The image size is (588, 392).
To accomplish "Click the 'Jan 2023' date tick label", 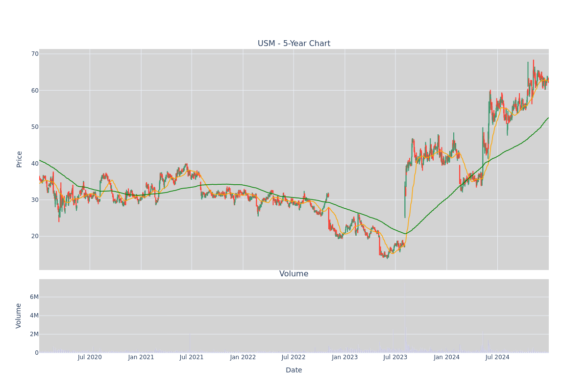I will [x=345, y=357].
